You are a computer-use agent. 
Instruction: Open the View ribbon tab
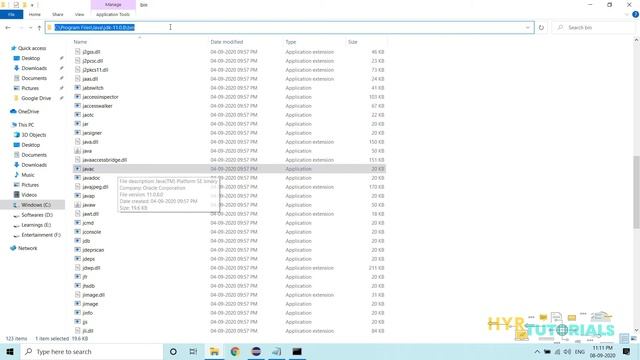(79, 14)
